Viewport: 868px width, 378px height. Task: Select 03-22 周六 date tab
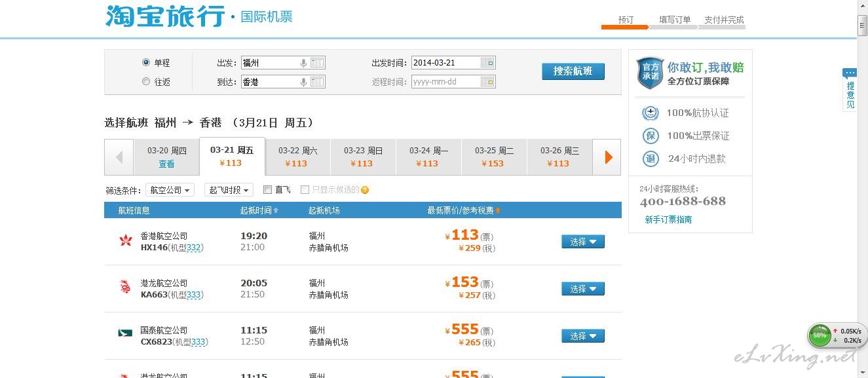pos(297,157)
